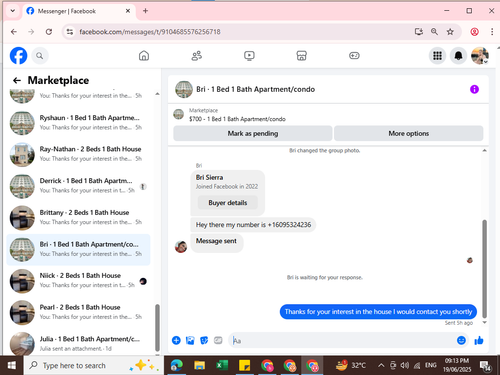This screenshot has width=500, height=375.
Task: Send a thumbs-up like
Action: click(x=479, y=340)
